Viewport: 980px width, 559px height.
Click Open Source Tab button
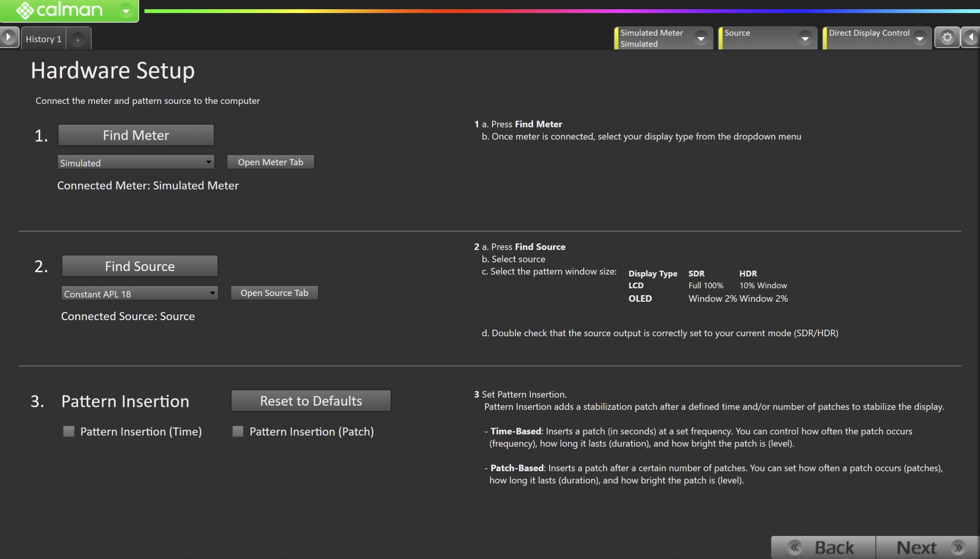(274, 293)
